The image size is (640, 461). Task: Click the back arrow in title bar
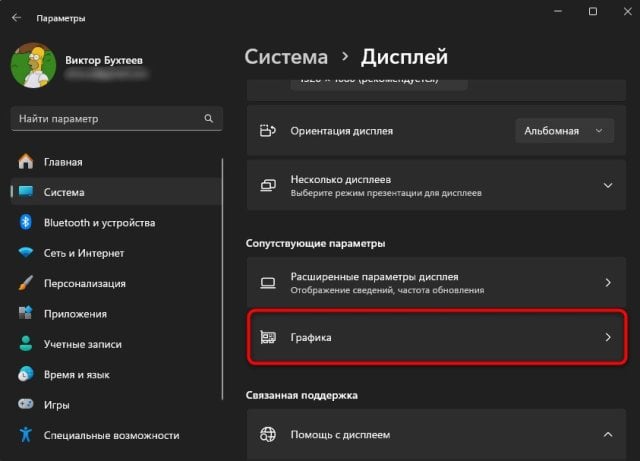click(x=16, y=18)
